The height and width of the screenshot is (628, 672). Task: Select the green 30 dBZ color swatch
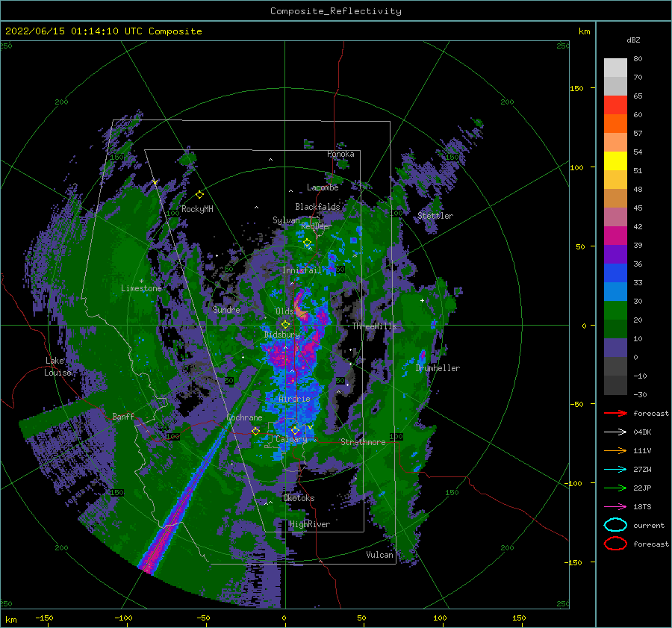615,311
